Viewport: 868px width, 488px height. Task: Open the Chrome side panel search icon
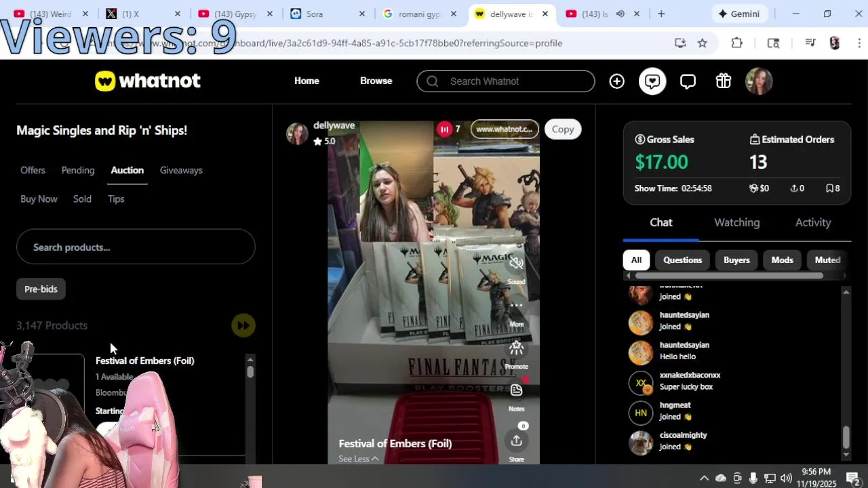773,43
